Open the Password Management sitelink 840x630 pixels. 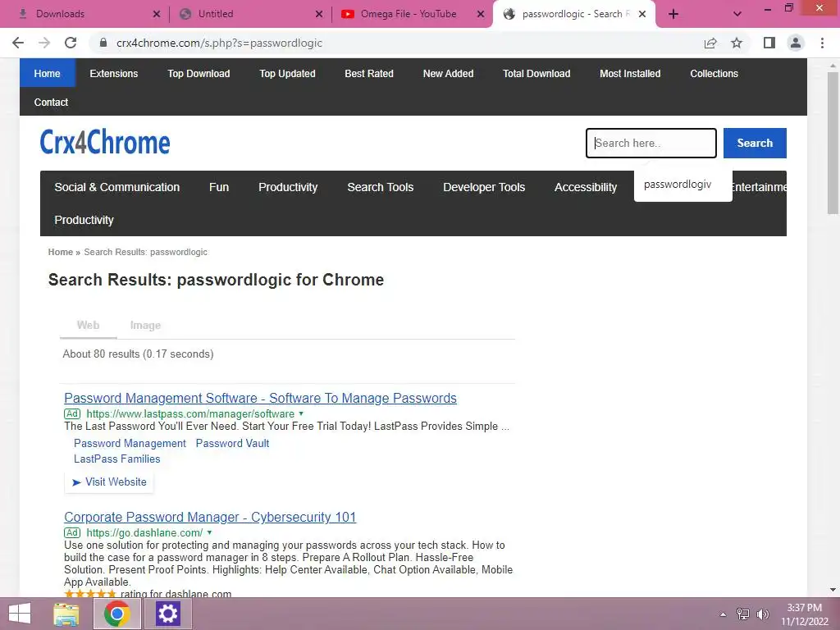click(130, 444)
